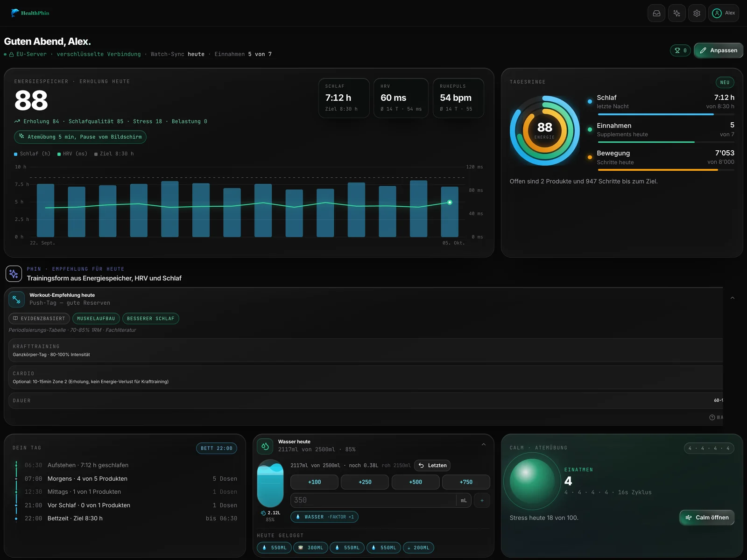Viewport: 747px width, 560px height.
Task: Toggle the Schlaf (h) chart legend
Action: tap(32, 154)
